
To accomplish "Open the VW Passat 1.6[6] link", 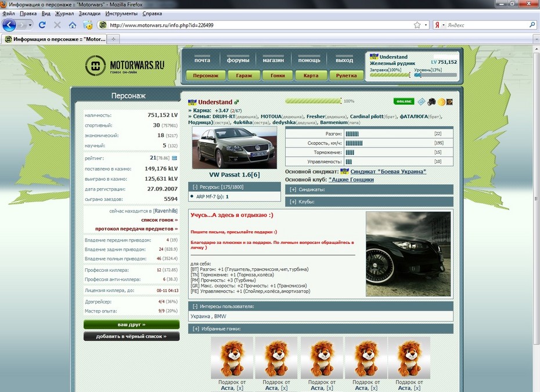I will pos(234,175).
